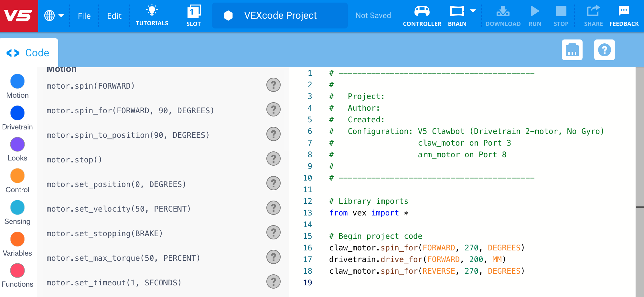
Task: Select the Drivetrain command category
Action: (x=17, y=117)
